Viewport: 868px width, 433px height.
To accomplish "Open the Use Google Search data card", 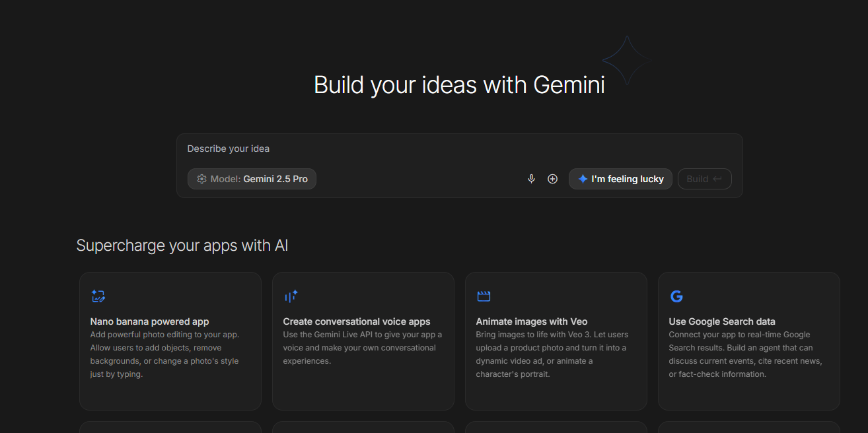I will tap(749, 341).
